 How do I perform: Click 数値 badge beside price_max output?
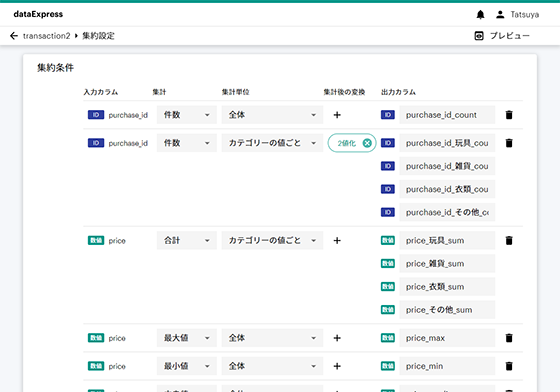click(388, 338)
